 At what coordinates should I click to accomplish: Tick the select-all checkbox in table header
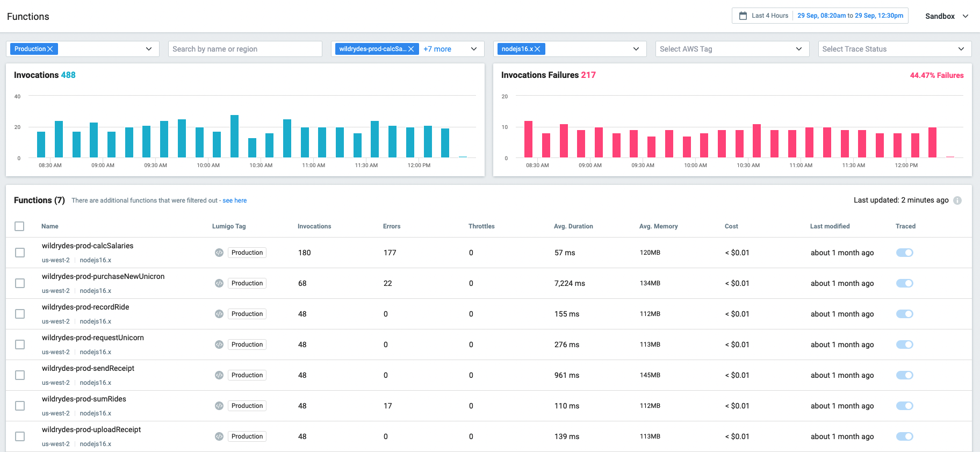pos(19,226)
